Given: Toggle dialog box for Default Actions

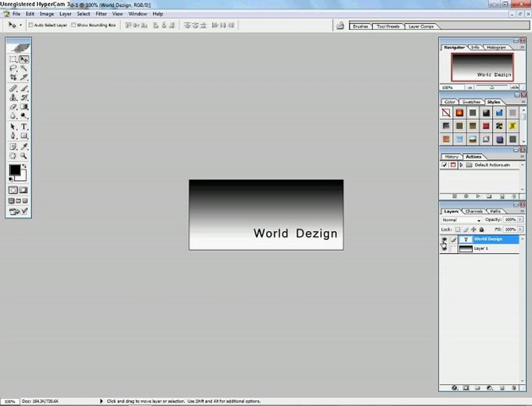Looking at the screenshot, I should coord(453,165).
